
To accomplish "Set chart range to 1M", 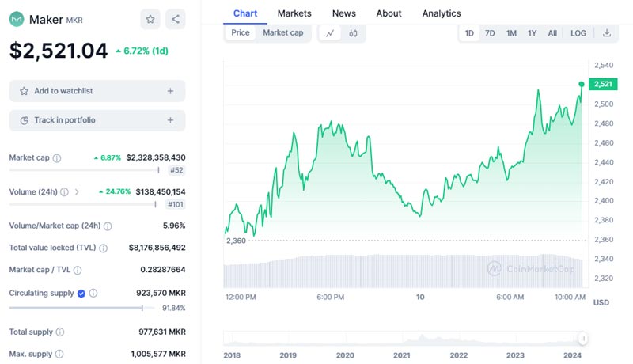I will pos(511,33).
